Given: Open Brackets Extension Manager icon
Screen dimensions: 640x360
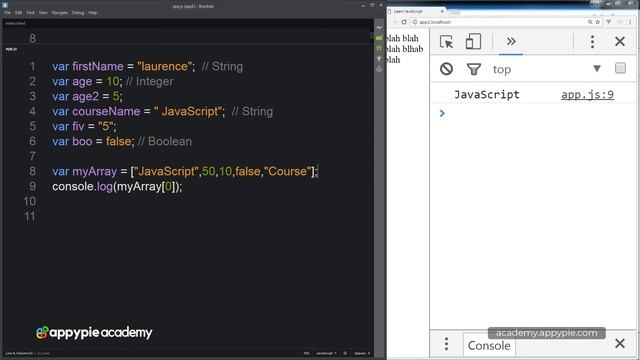Looking at the screenshot, I should tap(379, 38).
